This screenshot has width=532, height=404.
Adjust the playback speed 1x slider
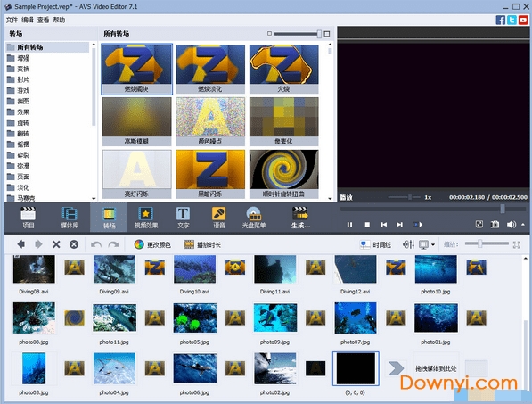point(410,197)
